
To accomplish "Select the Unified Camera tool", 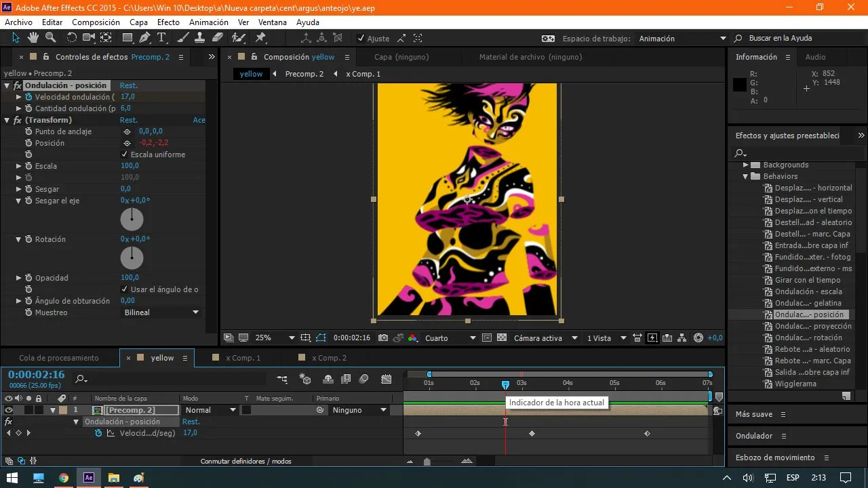I will (x=89, y=38).
